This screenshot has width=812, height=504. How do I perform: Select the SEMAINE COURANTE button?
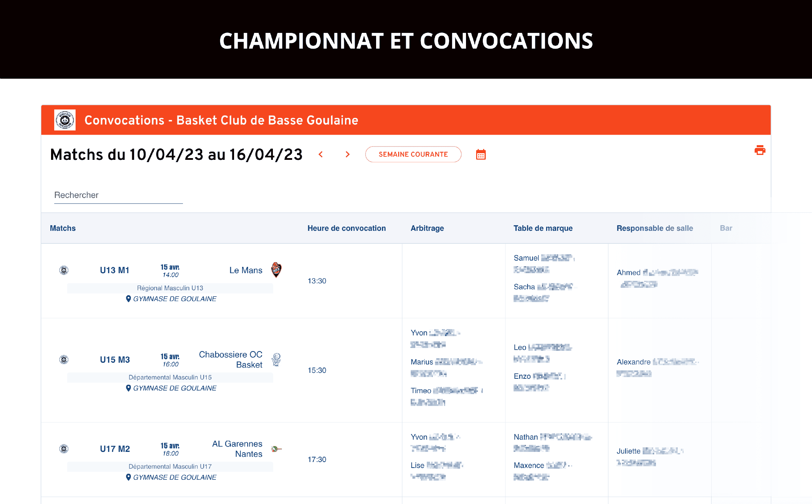[413, 154]
